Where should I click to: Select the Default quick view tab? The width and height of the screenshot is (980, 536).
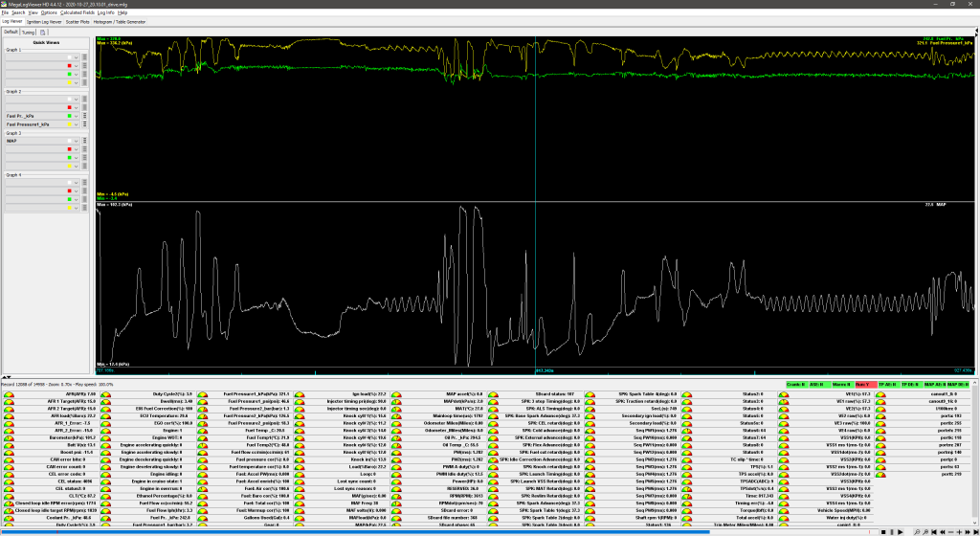click(11, 32)
